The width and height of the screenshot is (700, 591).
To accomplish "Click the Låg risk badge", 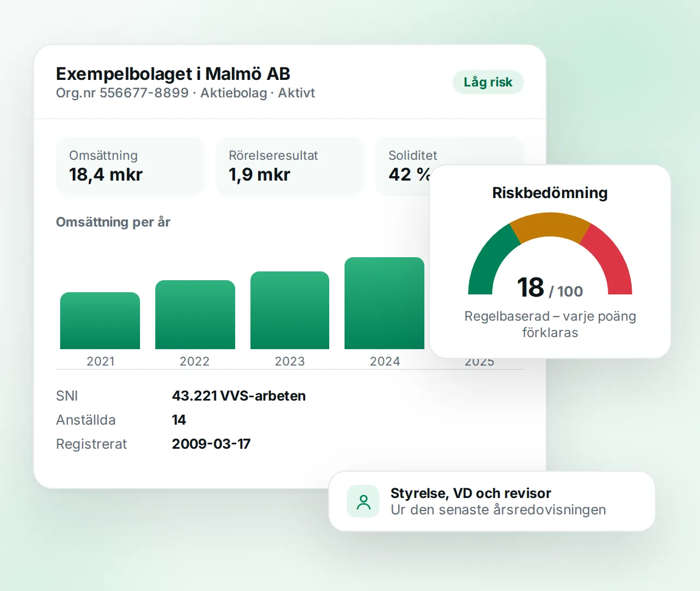I will pos(488,82).
